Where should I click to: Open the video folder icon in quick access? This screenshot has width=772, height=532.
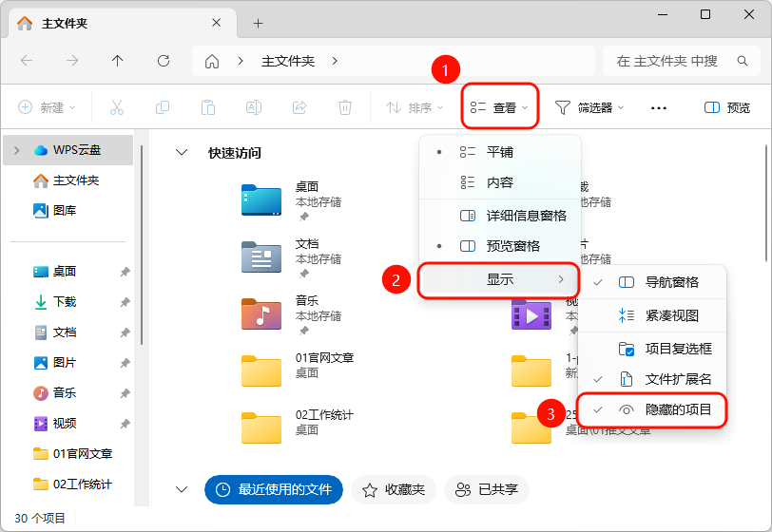531,315
